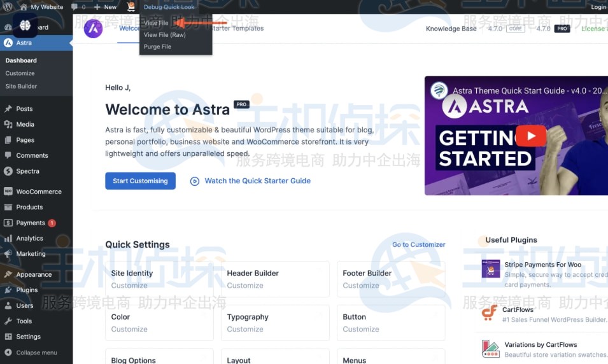Click the Users person icon
This screenshot has width=608, height=364.
tap(8, 305)
